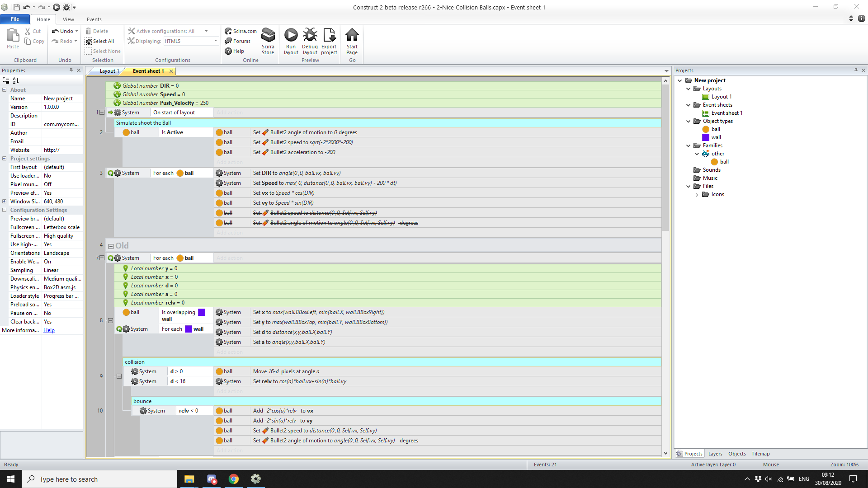
Task: Switch to the View ribbon tab
Action: pyautogui.click(x=68, y=19)
